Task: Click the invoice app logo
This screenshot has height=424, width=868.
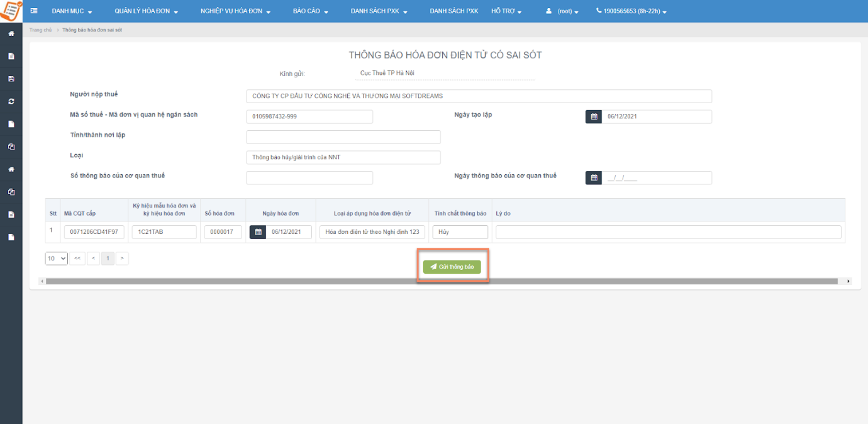Action: click(11, 11)
